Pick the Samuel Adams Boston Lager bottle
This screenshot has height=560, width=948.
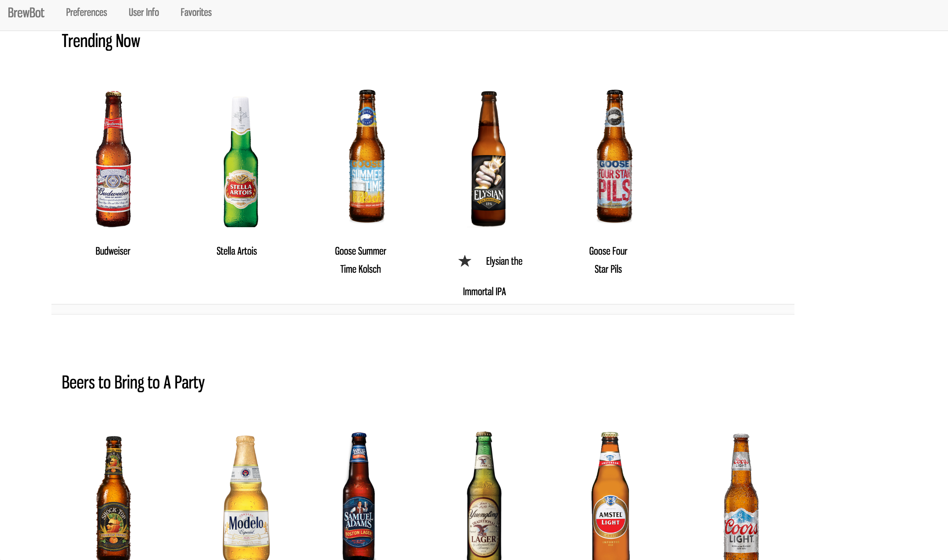[358, 496]
